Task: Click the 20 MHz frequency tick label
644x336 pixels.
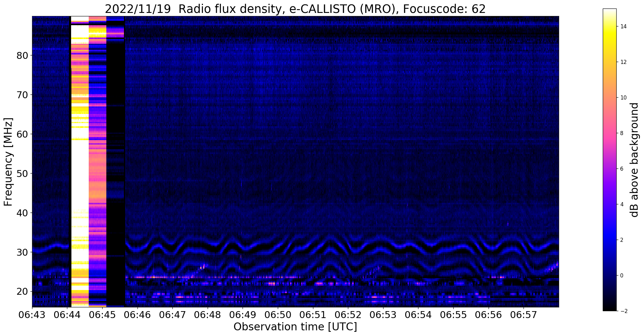Action: pyautogui.click(x=22, y=292)
